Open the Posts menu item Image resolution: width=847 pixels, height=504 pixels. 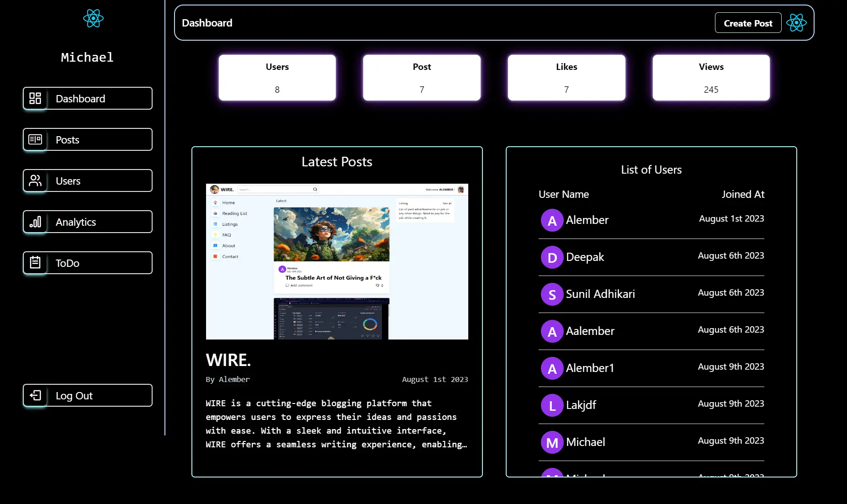tap(88, 139)
